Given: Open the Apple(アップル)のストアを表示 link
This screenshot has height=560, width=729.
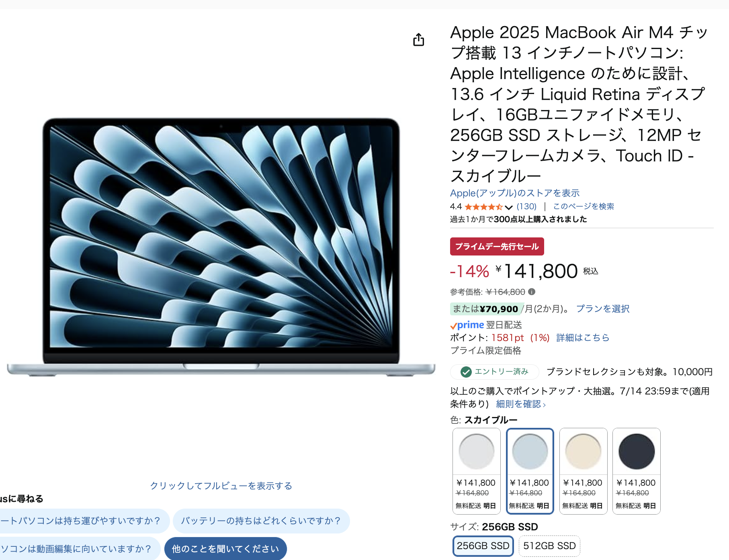Looking at the screenshot, I should click(515, 193).
